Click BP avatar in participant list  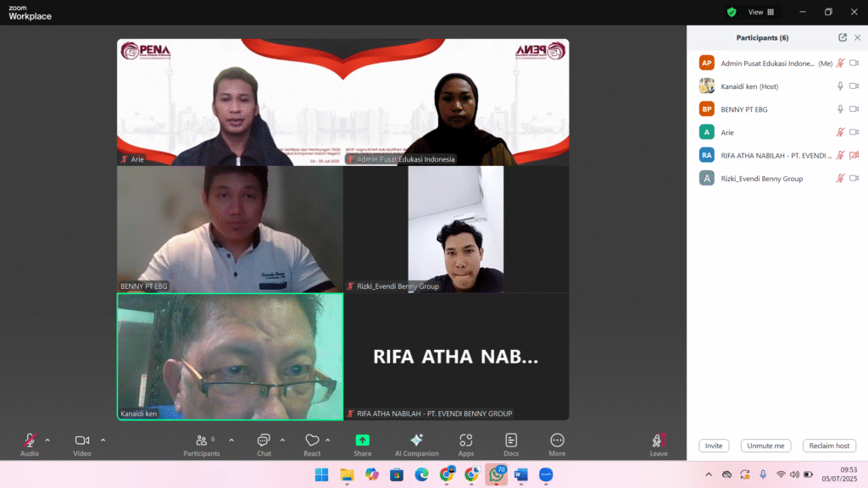click(x=706, y=109)
